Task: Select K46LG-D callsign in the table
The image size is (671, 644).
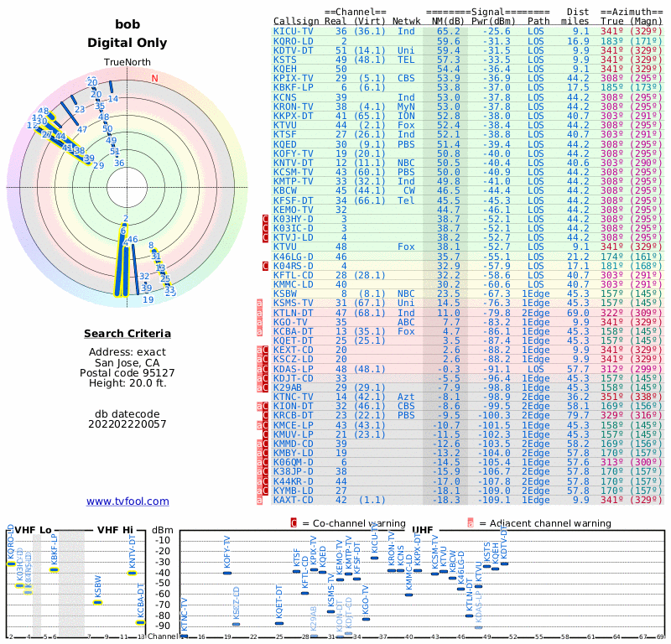Action: click(x=293, y=257)
